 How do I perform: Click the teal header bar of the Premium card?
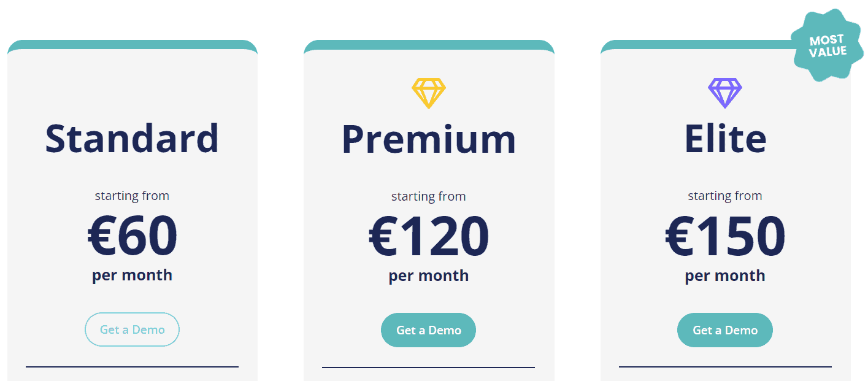click(x=428, y=44)
